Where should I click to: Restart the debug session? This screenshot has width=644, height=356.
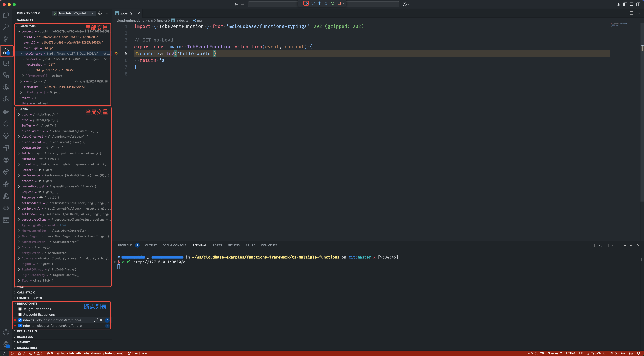coord(332,3)
